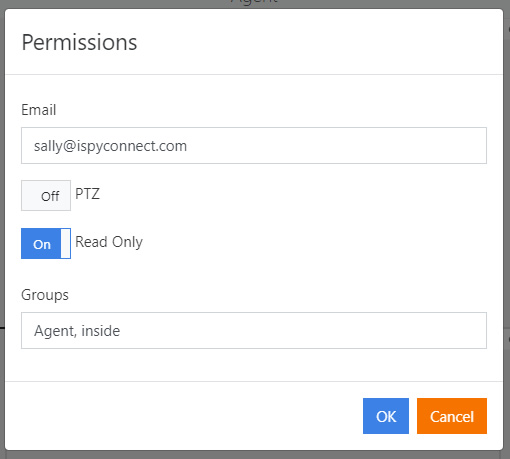Click the white handle of Read Only toggle
The image size is (510, 459).
66,243
